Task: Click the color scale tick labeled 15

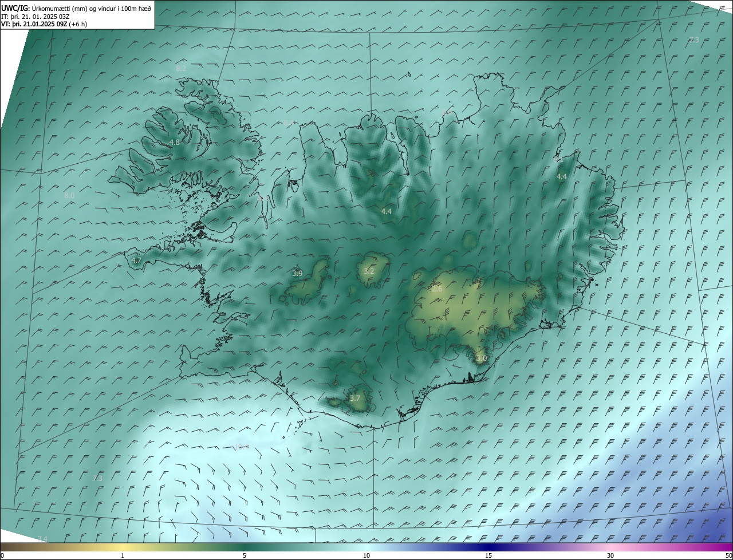Action: 488,555
